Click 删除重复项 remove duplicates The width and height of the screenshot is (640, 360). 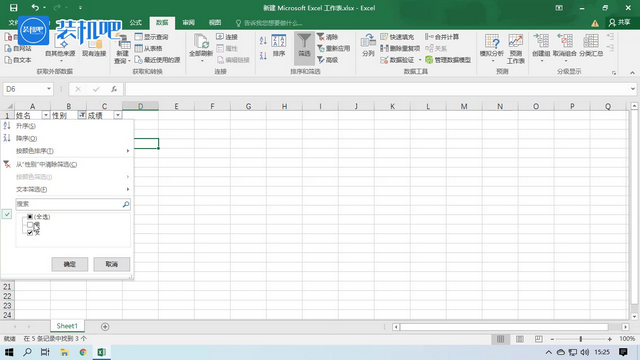(400, 48)
